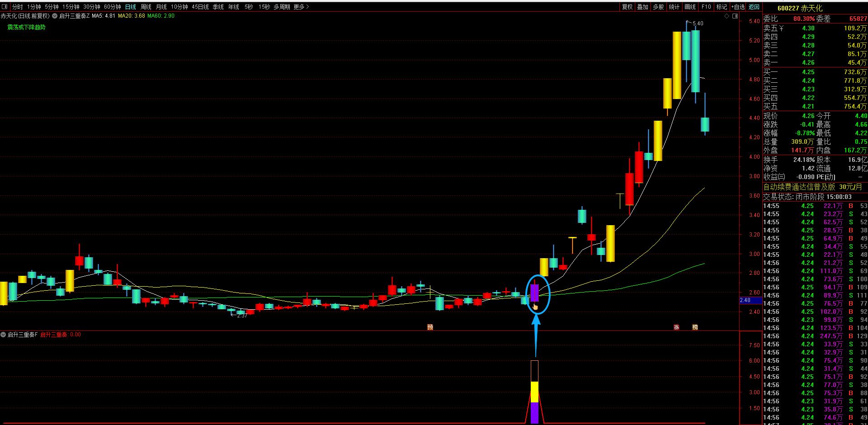Switch to 分时 intraday view
Image resolution: width=868 pixels, height=425 pixels.
[x=17, y=7]
